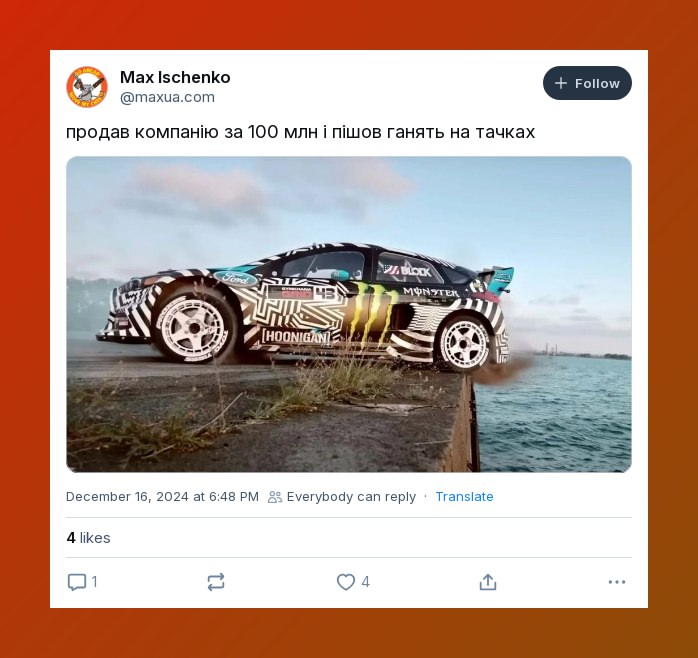
Task: Open the share upload arrow icon
Action: [x=488, y=582]
